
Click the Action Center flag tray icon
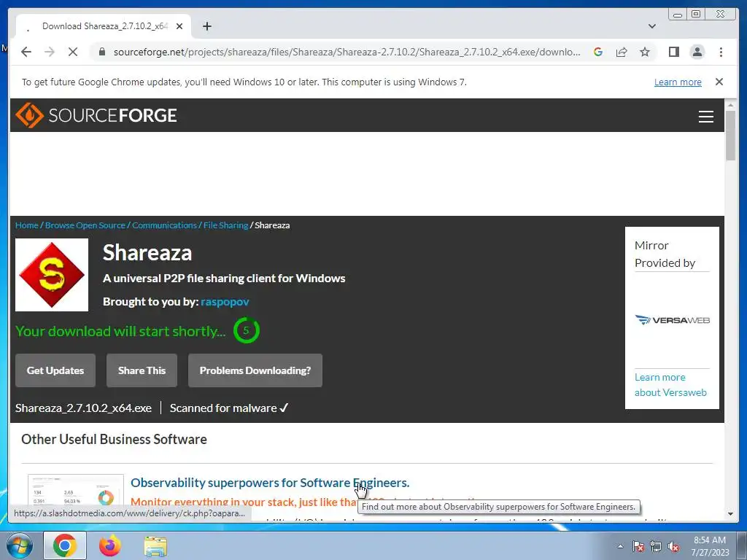[638, 546]
